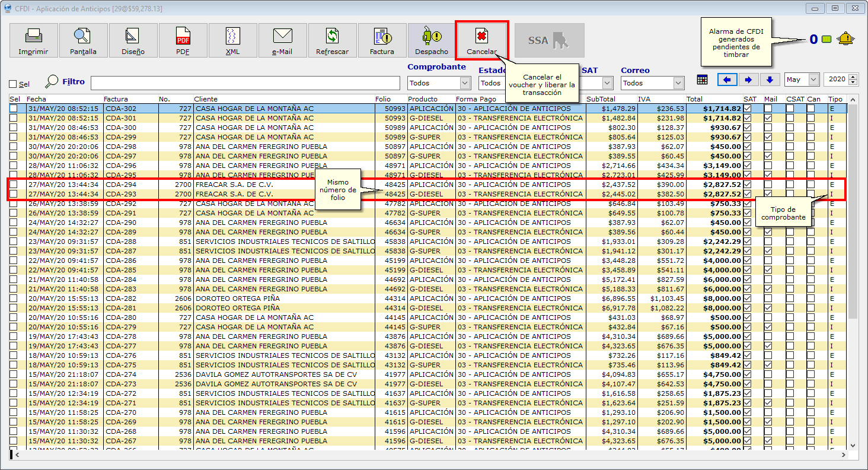Click the alarm bell icon
868x470 pixels.
pyautogui.click(x=846, y=39)
